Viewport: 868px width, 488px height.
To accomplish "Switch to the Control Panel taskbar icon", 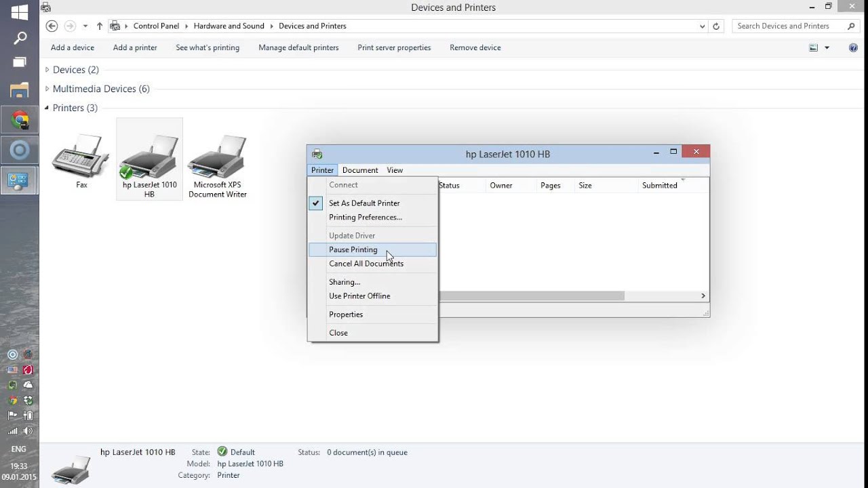I will click(x=20, y=180).
